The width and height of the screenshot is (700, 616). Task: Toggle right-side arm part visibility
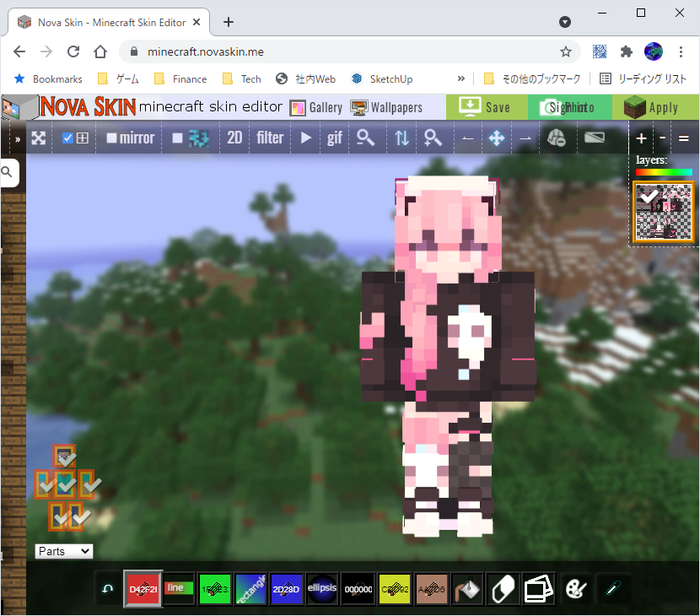[86, 484]
